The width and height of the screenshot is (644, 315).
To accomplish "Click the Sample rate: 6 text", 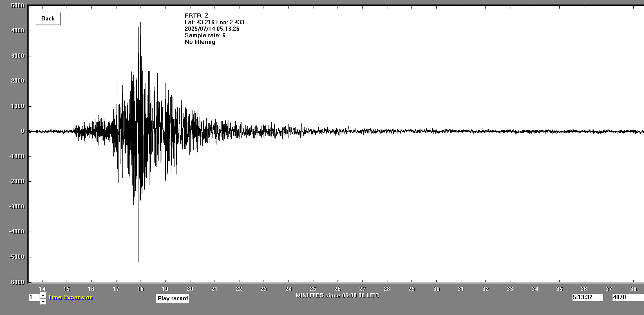I will pyautogui.click(x=205, y=35).
